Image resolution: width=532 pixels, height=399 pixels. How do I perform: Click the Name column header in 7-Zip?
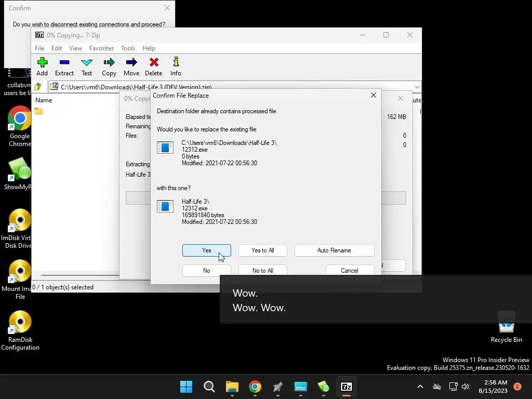[x=44, y=100]
